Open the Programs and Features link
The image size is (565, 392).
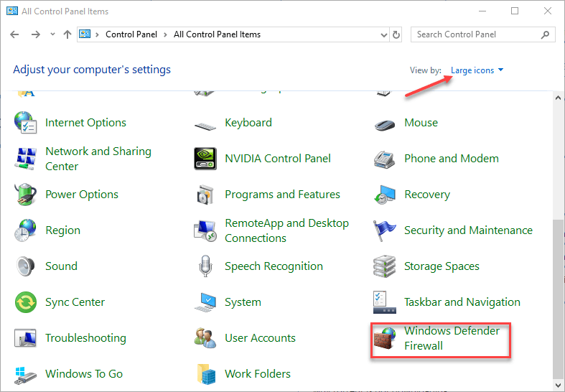coord(283,194)
